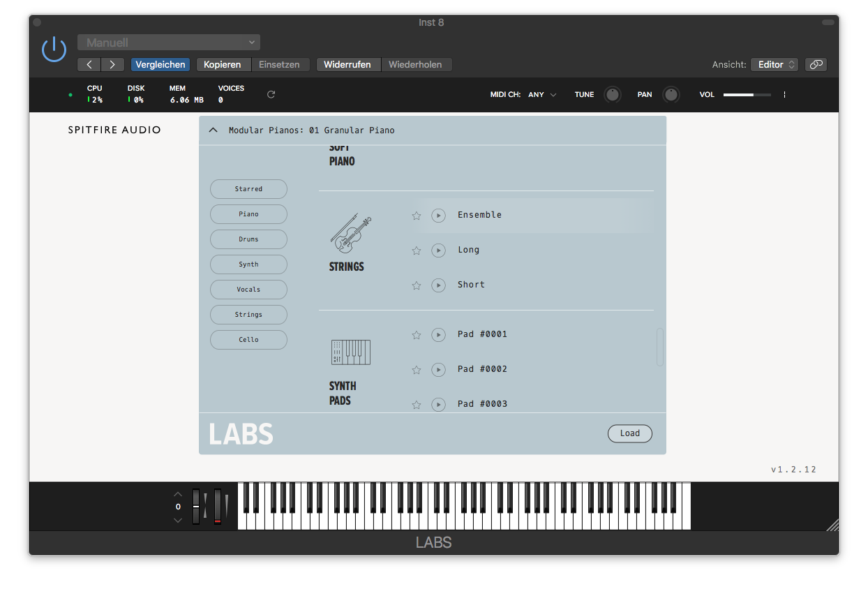Star the Short preset
Viewport: 868px width, 598px height.
point(417,285)
